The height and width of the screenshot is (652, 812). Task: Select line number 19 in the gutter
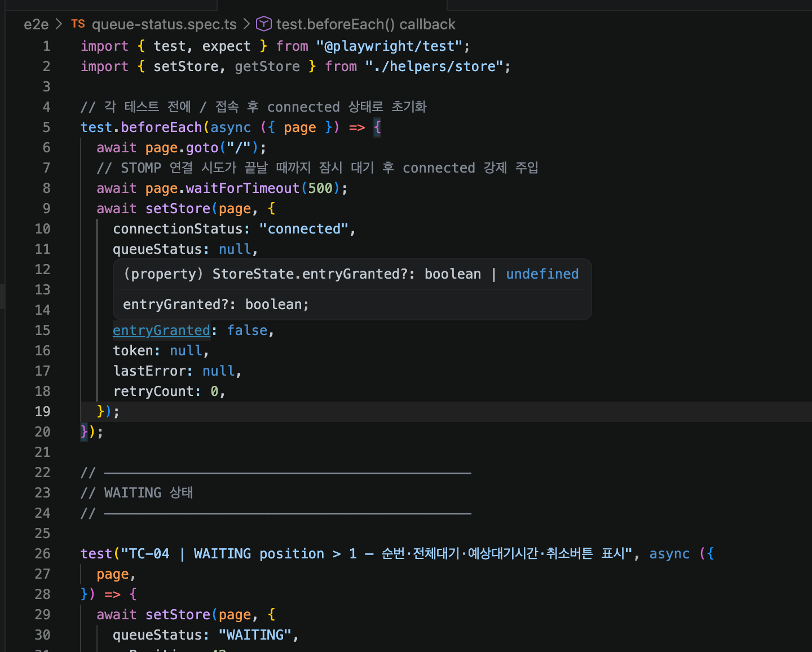42,412
